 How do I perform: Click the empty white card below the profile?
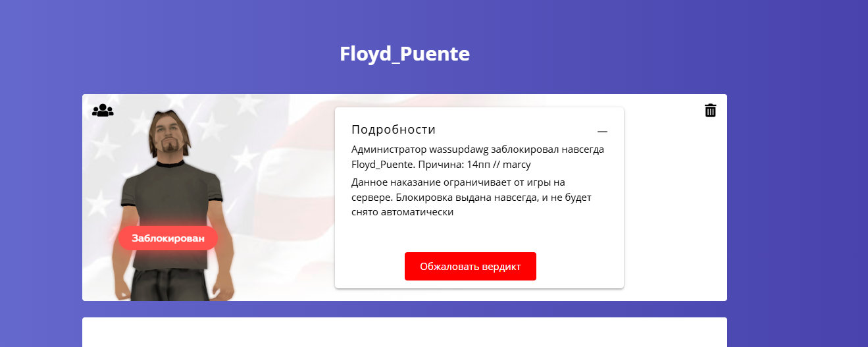tap(405, 333)
